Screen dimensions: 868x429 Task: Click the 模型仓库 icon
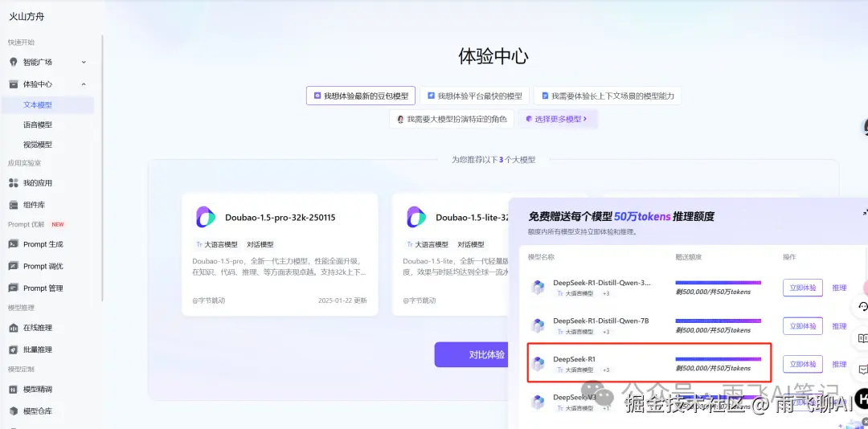[x=14, y=411]
